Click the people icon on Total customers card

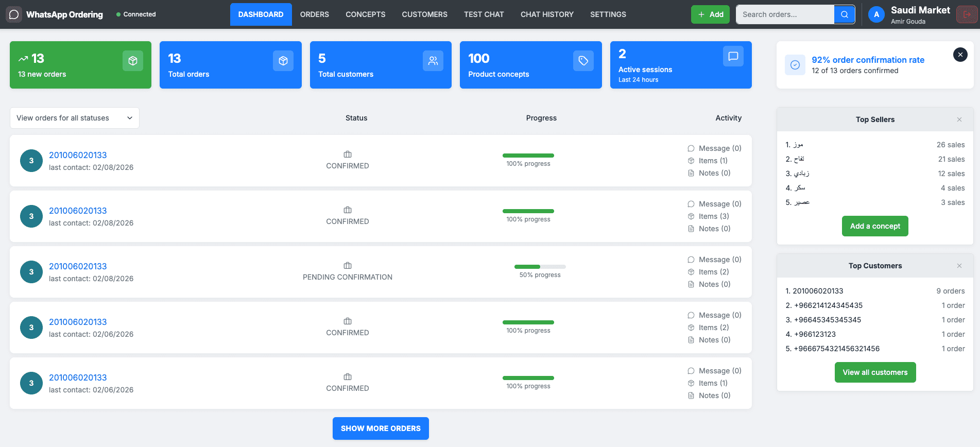pyautogui.click(x=433, y=61)
